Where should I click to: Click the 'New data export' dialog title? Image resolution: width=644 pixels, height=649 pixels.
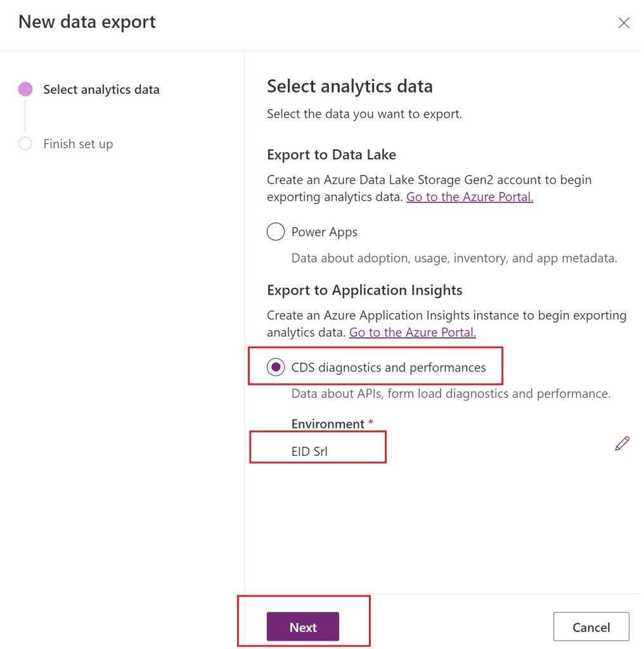point(87,22)
